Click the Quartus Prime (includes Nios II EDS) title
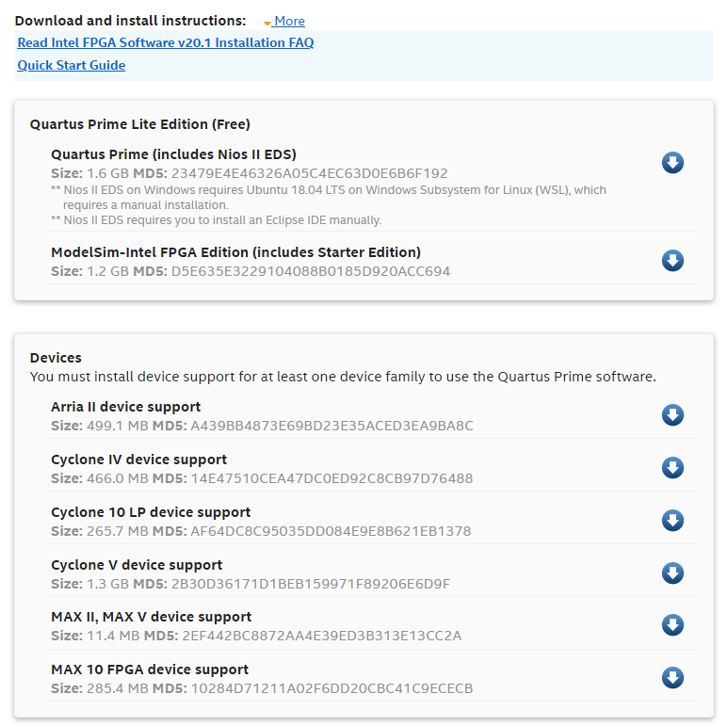The height and width of the screenshot is (726, 728). [x=173, y=154]
